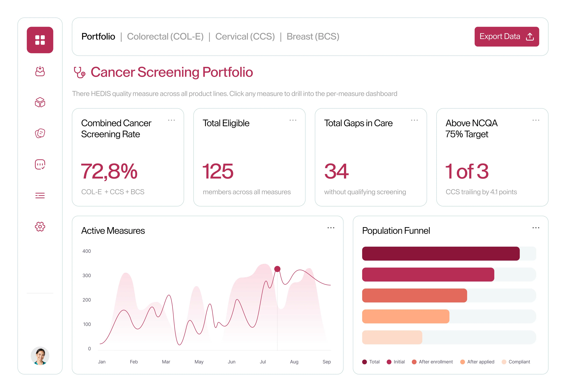Click the '1 of 3' NCQA target value

tap(467, 172)
